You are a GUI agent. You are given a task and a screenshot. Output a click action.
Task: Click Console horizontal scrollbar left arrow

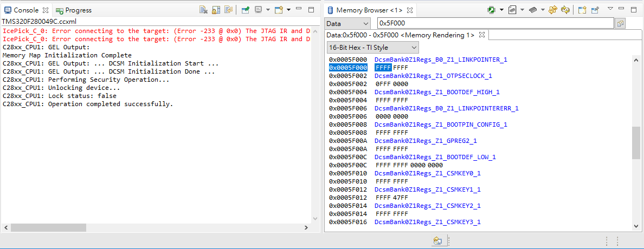click(x=6, y=227)
